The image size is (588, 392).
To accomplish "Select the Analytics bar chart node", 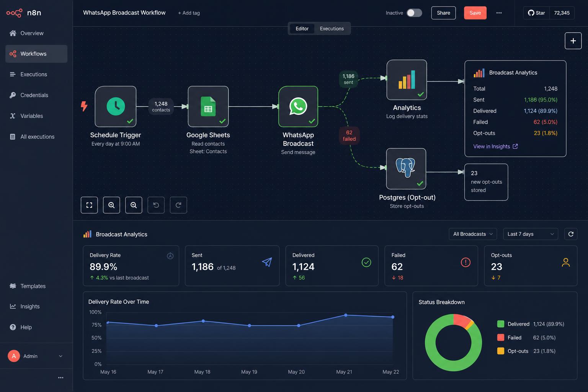I will (407, 80).
